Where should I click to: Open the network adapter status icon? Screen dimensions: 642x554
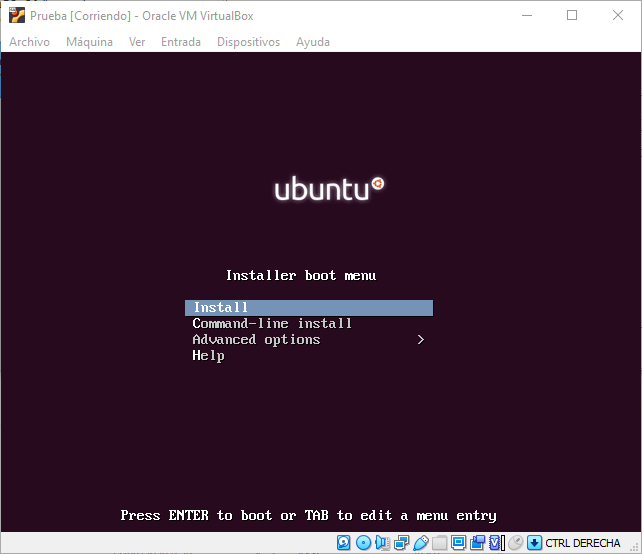pos(401,543)
